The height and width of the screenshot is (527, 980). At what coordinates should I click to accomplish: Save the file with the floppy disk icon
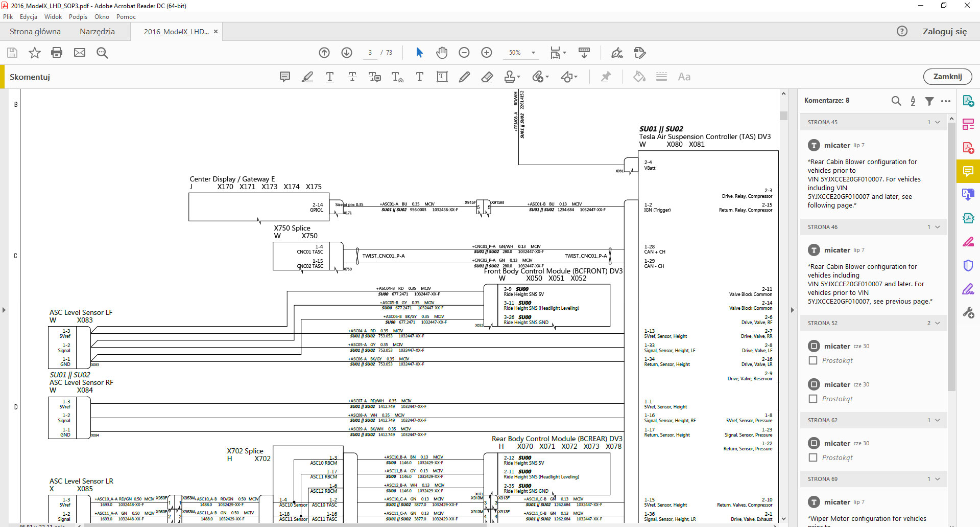coord(12,53)
